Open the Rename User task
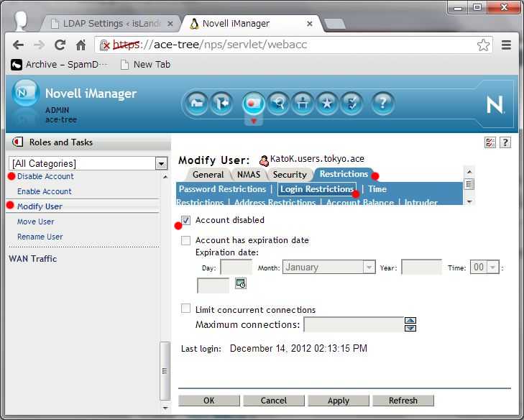524x420 pixels. tap(40, 237)
